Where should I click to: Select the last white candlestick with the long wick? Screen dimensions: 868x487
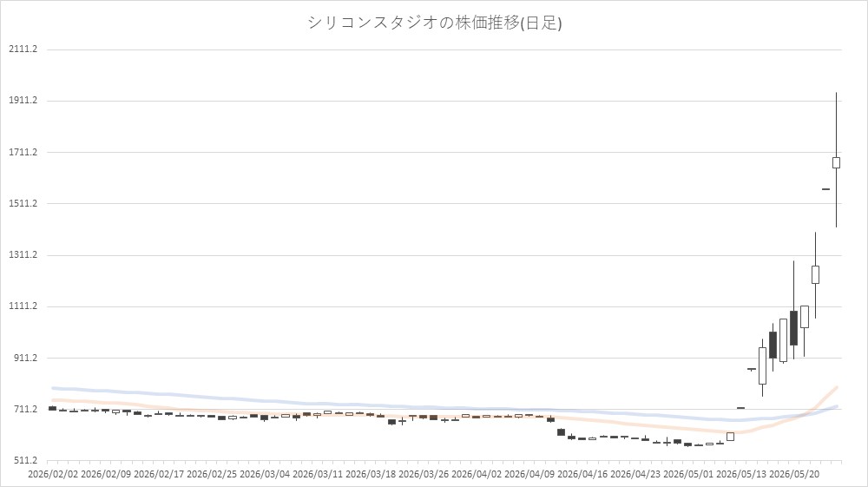pos(837,162)
